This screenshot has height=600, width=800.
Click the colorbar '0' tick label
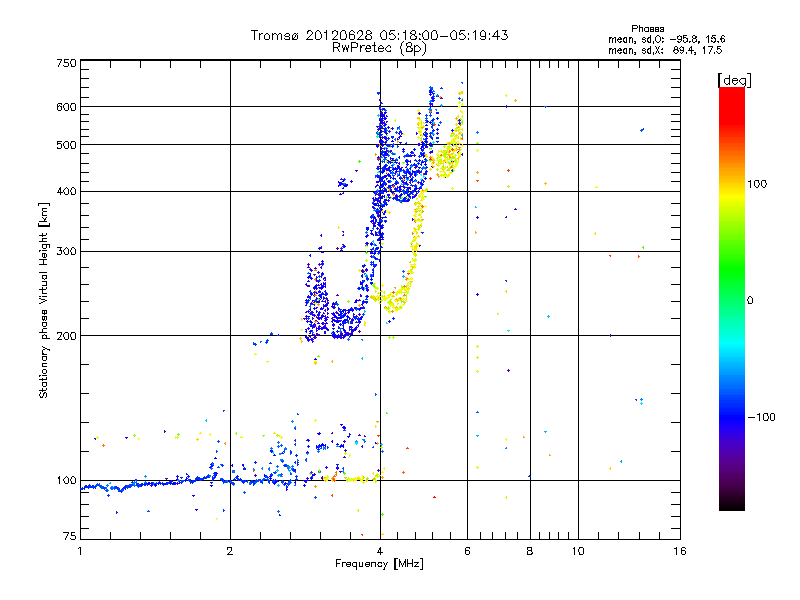pos(750,301)
